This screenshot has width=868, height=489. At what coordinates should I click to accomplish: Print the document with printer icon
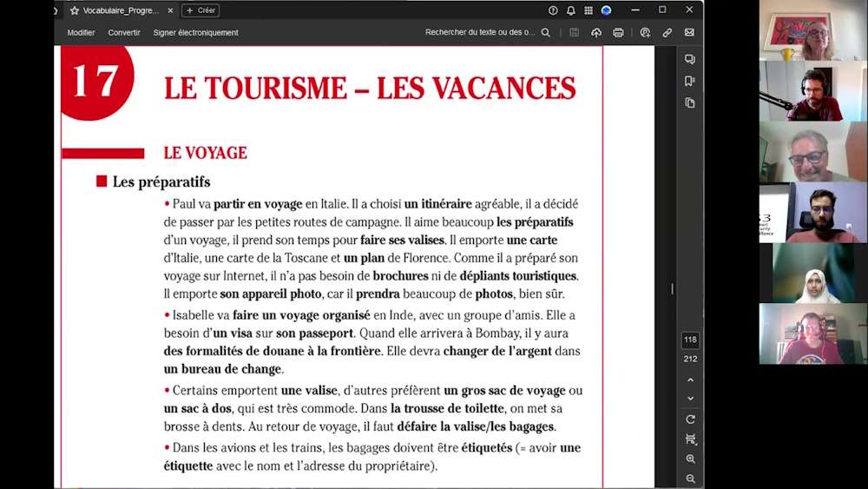618,33
